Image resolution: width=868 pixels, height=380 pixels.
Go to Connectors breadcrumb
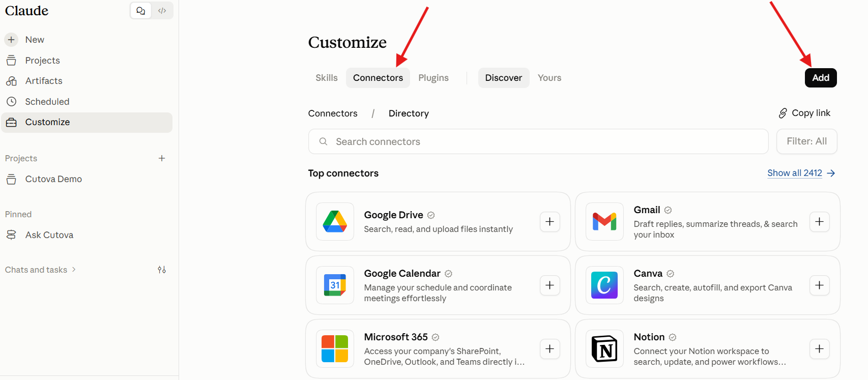333,113
